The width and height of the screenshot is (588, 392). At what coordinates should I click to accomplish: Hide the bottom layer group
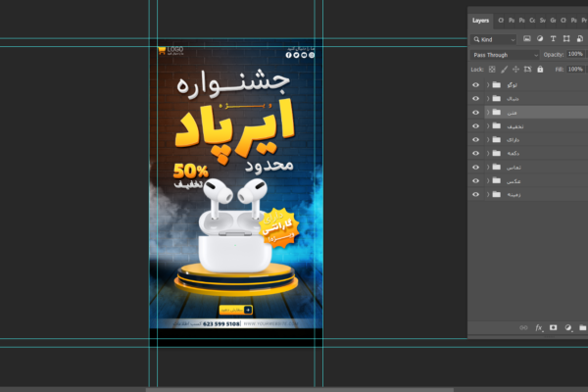pos(475,195)
